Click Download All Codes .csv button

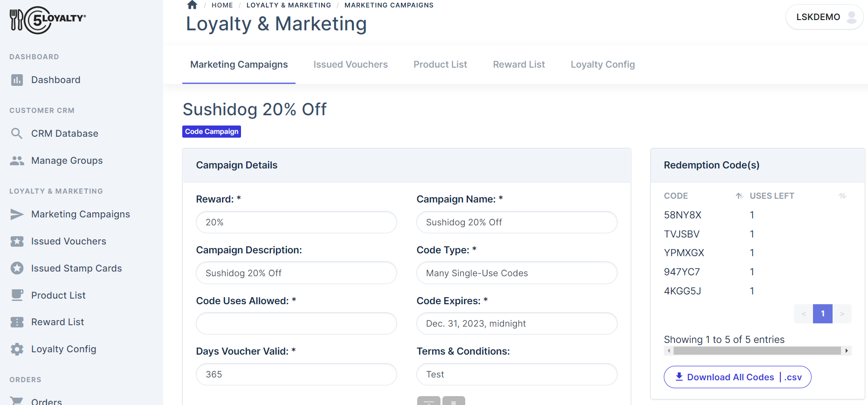point(737,377)
